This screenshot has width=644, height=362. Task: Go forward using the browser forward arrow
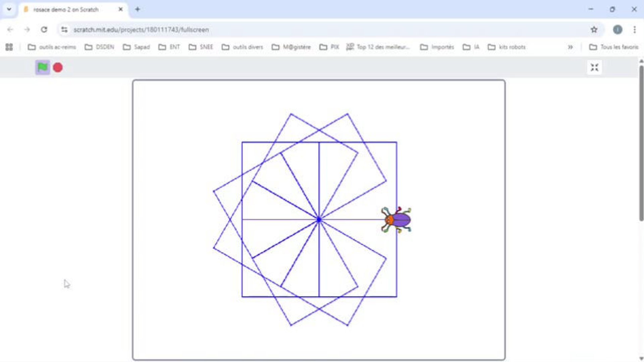27,29
